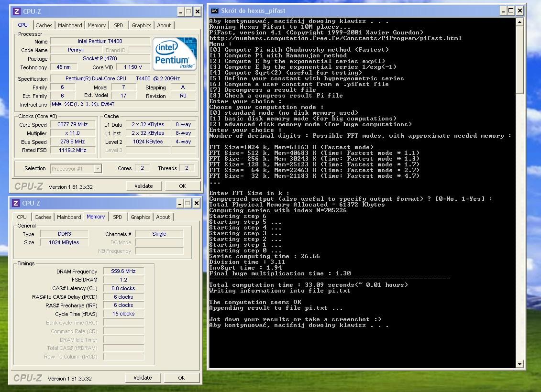Screen dimensions: 541x392
Task: Click the DRAM Frequency value 559.6 MHz
Action: tap(123, 271)
